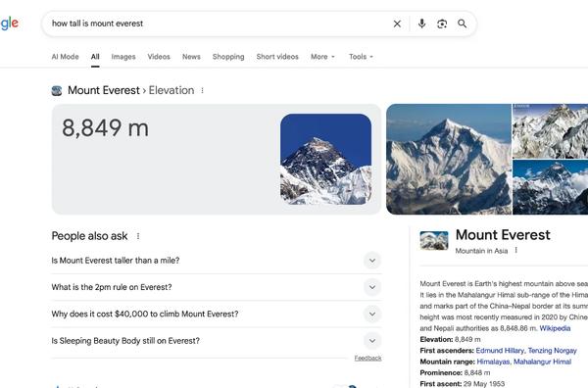
Task: Open the Himalayas mountain range link
Action: pyautogui.click(x=493, y=362)
